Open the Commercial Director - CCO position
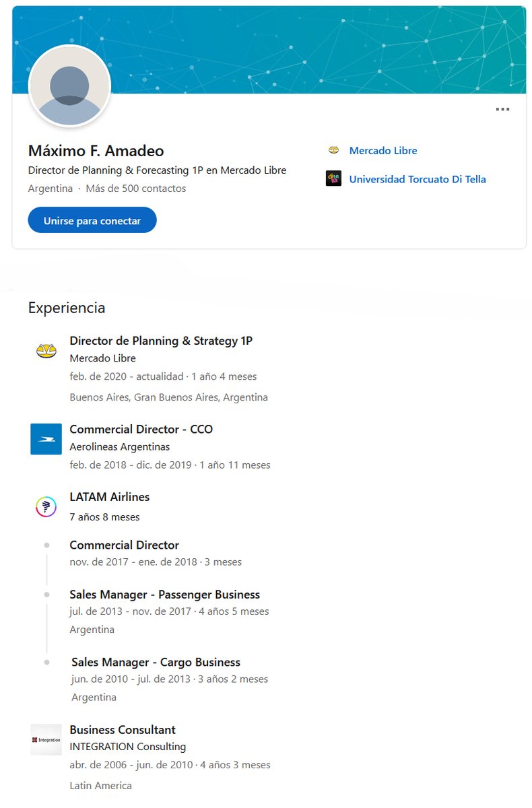 tap(141, 429)
